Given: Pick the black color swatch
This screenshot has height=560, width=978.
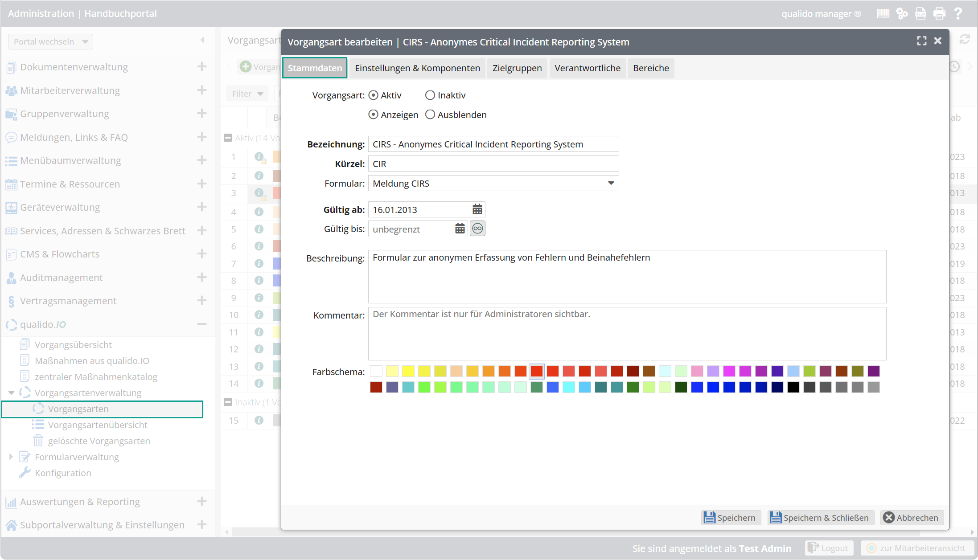Looking at the screenshot, I should coord(793,387).
